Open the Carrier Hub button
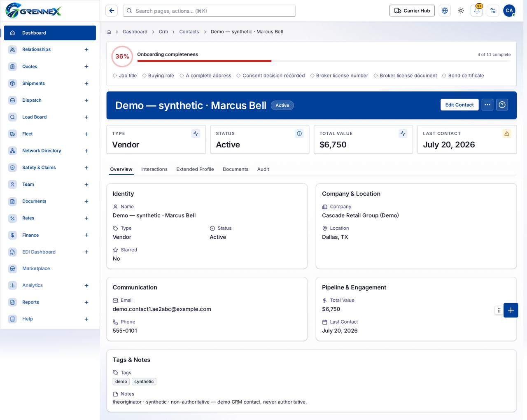The width and height of the screenshot is (527, 420). 412,11
